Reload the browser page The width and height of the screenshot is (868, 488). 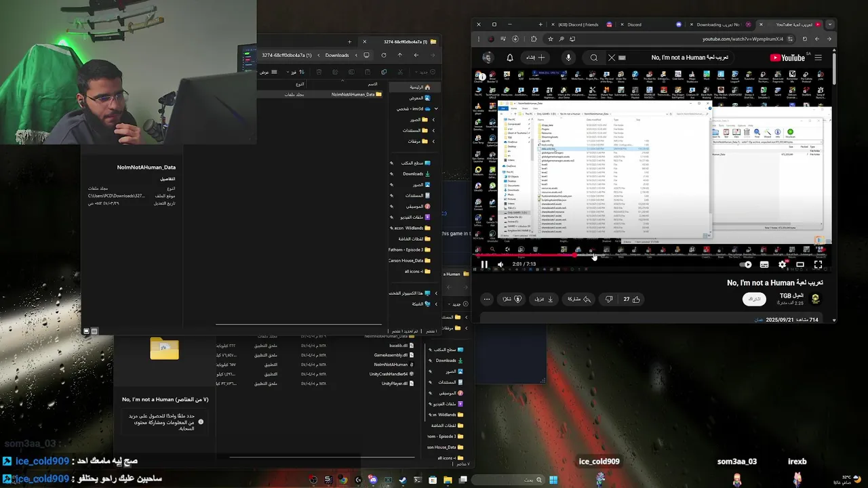point(805,39)
